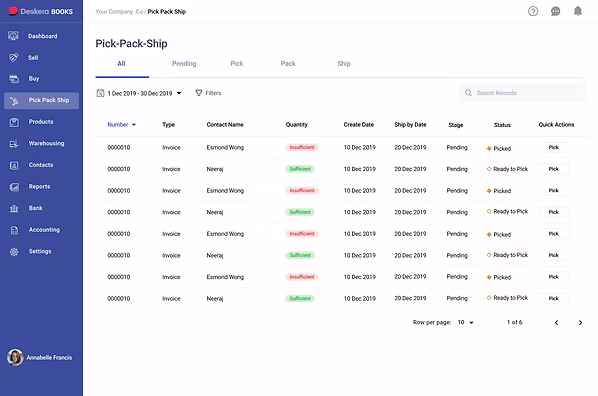This screenshot has height=396, width=598.
Task: Open notifications bell icon
Action: pos(578,11)
